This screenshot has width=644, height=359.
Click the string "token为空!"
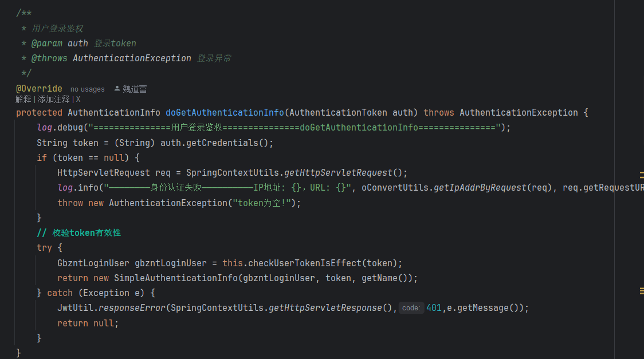tap(262, 203)
